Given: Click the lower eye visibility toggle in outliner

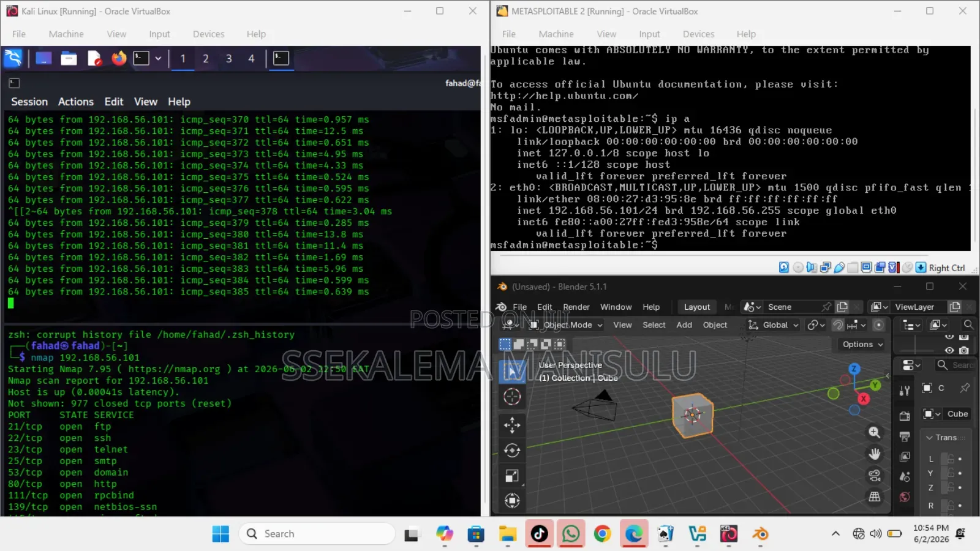Looking at the screenshot, I should tap(949, 350).
